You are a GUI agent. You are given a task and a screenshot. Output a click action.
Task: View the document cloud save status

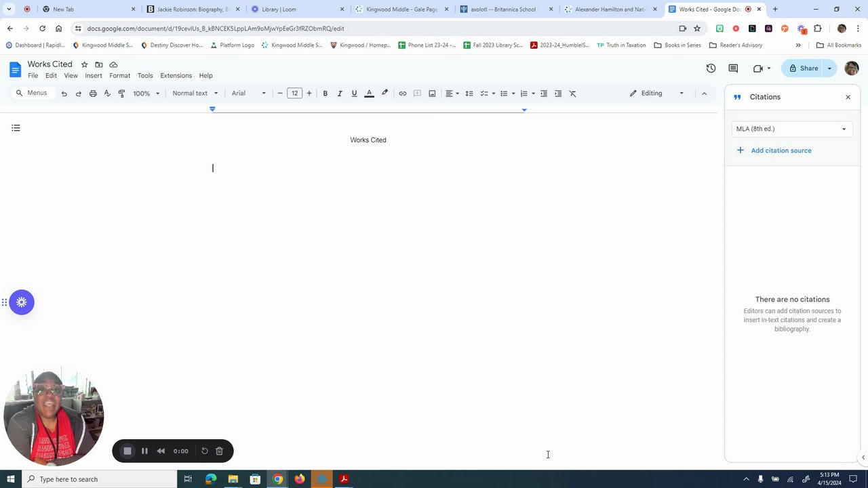(113, 64)
